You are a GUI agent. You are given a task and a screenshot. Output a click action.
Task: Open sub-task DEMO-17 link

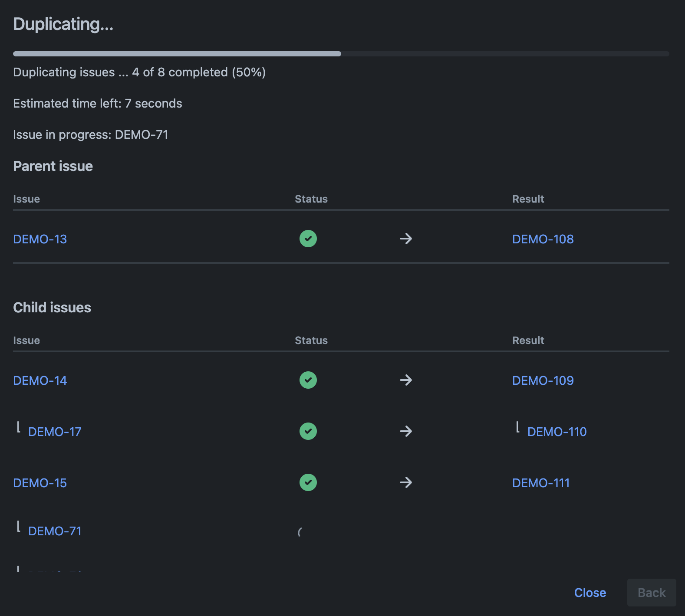tap(55, 432)
